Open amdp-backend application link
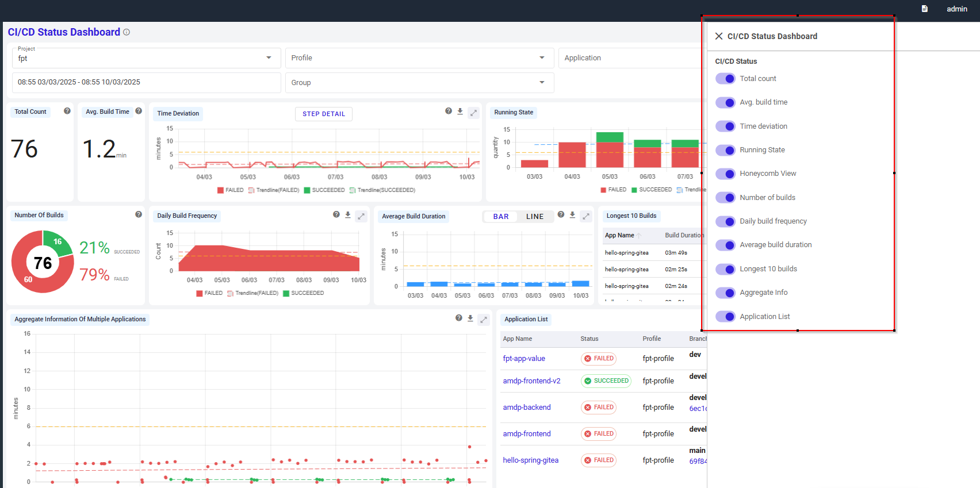 click(x=527, y=408)
